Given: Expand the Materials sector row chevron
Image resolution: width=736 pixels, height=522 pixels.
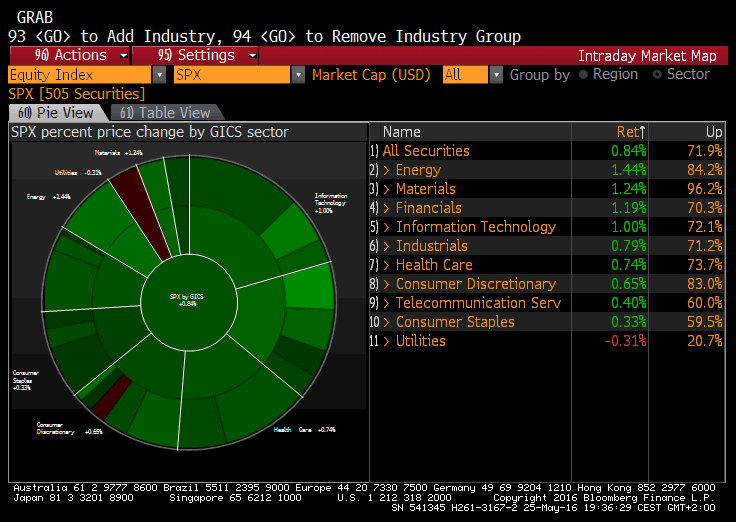Looking at the screenshot, I should 386,189.
